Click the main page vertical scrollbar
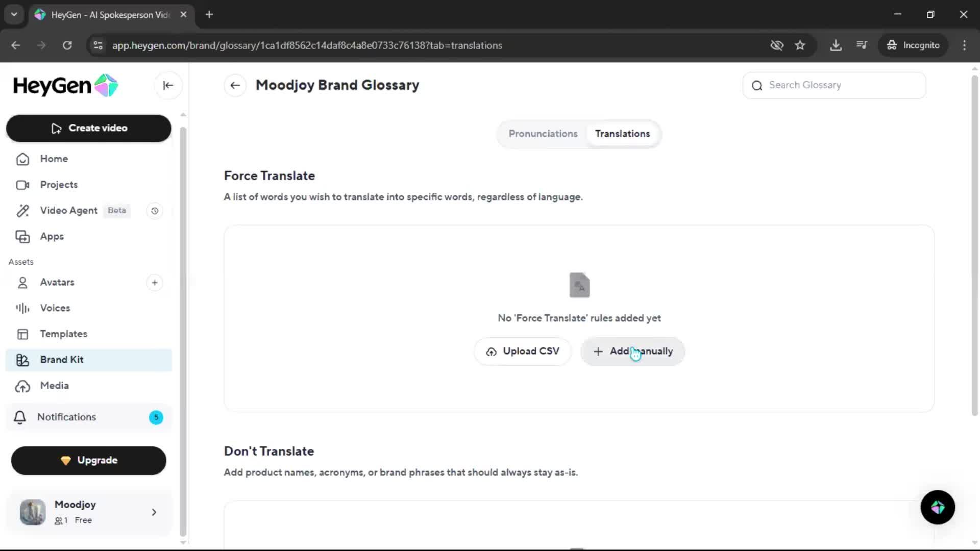980x551 pixels. pos(974,245)
